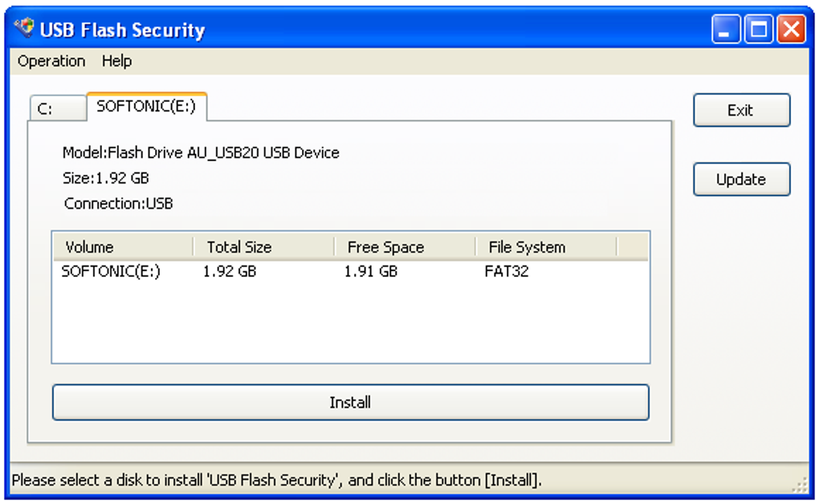Open the Operation menu
This screenshot has height=504, width=819.
point(51,61)
